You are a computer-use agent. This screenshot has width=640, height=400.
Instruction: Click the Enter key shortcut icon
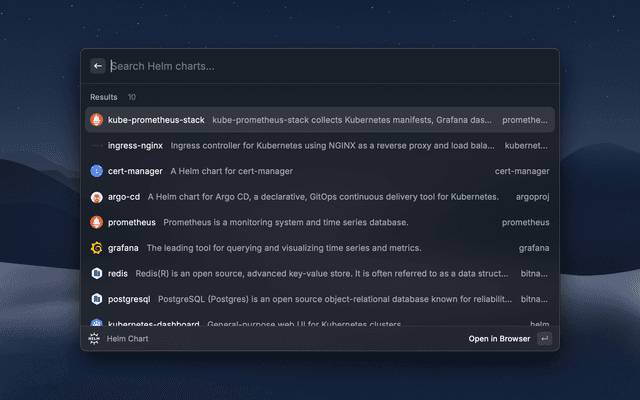click(x=544, y=339)
